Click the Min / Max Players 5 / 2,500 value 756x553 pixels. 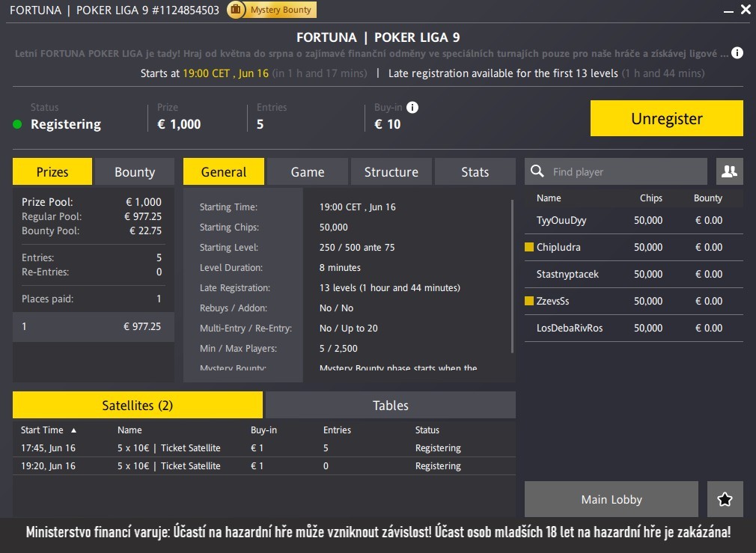(338, 349)
